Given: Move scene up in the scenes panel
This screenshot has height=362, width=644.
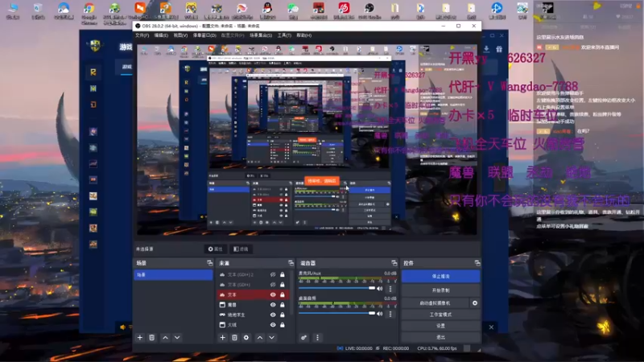Looking at the screenshot, I should 165,337.
